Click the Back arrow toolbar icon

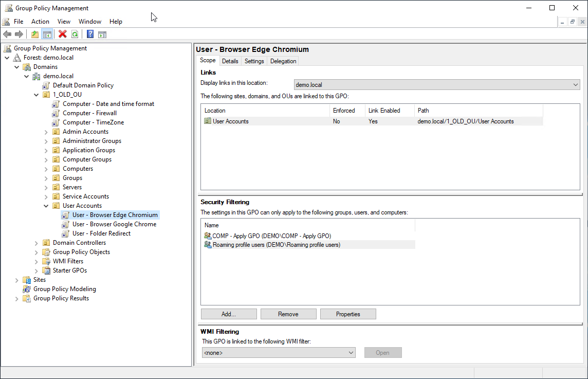tap(7, 34)
